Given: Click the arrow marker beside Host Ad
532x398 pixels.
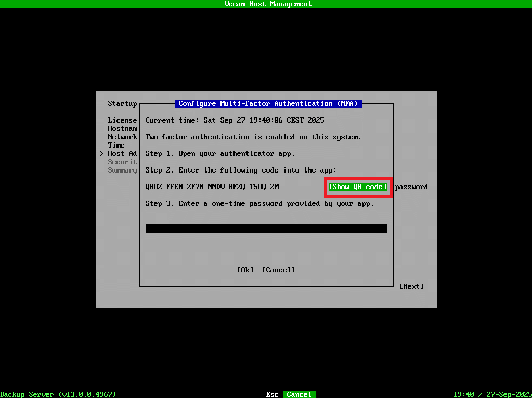Looking at the screenshot, I should [102, 153].
